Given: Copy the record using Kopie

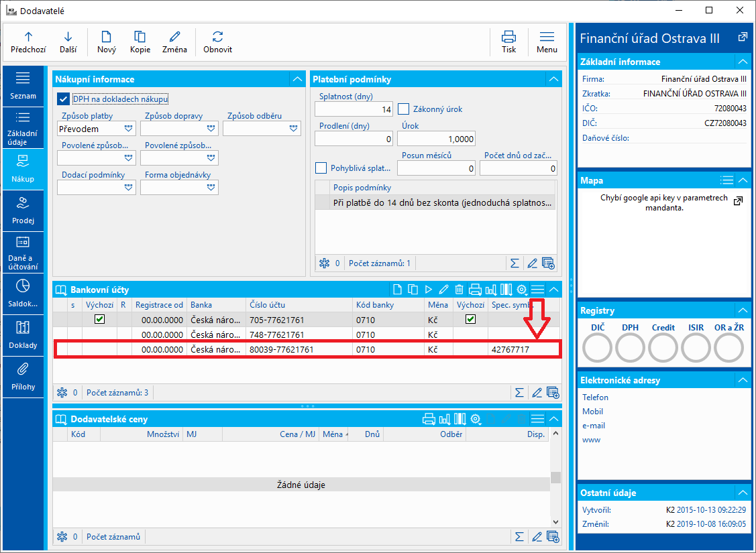Looking at the screenshot, I should pos(140,42).
